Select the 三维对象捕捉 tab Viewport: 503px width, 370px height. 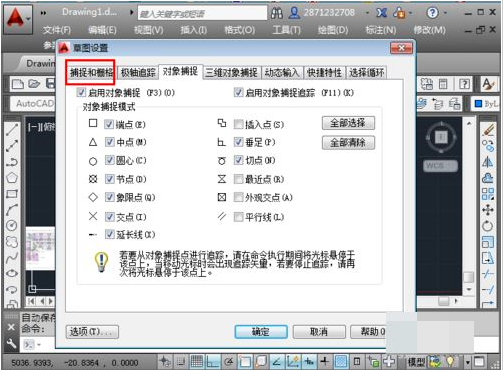point(231,72)
